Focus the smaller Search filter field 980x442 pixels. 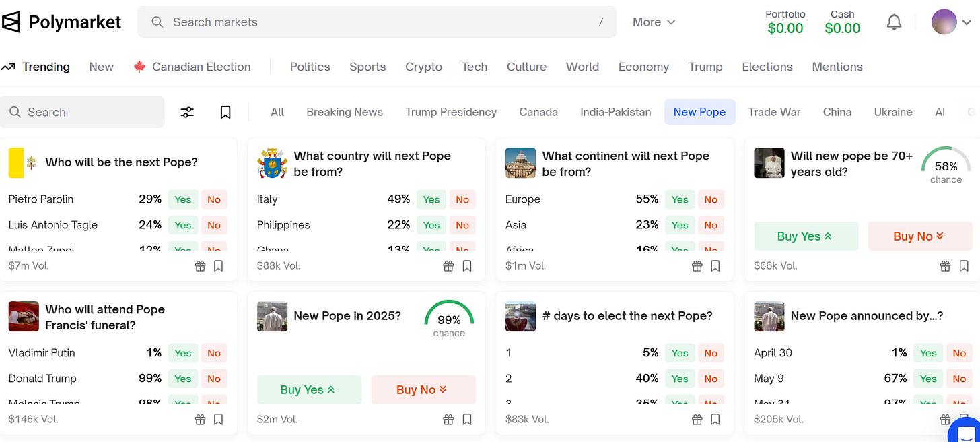point(82,112)
